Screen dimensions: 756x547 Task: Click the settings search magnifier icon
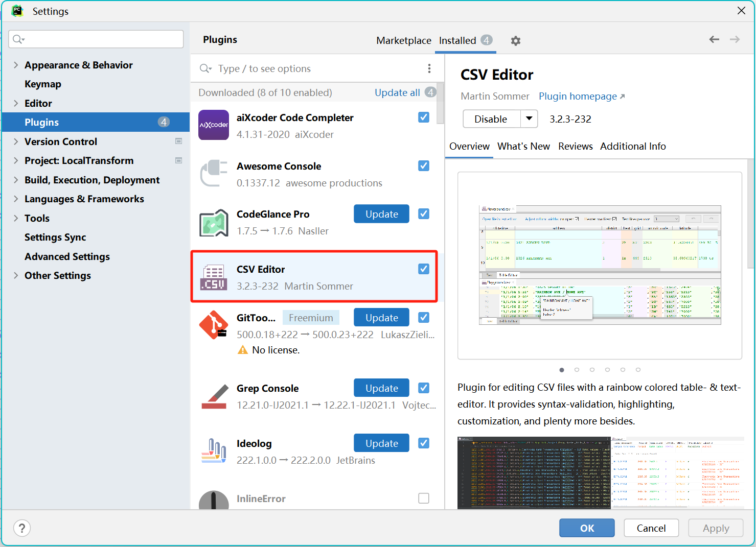(x=18, y=39)
